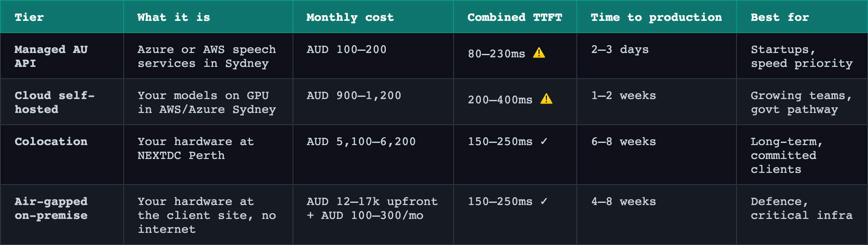Click the Your hardware at NEXTDC Perth cell
The width and height of the screenshot is (868, 245).
pos(196,149)
